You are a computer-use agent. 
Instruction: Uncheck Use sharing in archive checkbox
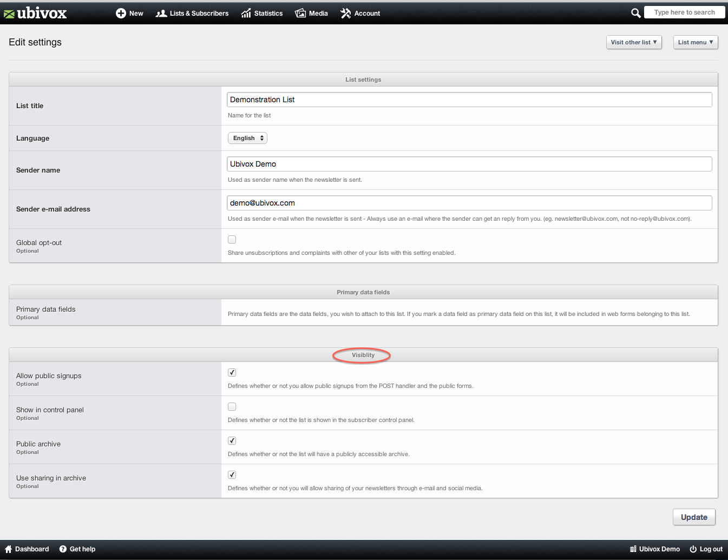(x=232, y=475)
